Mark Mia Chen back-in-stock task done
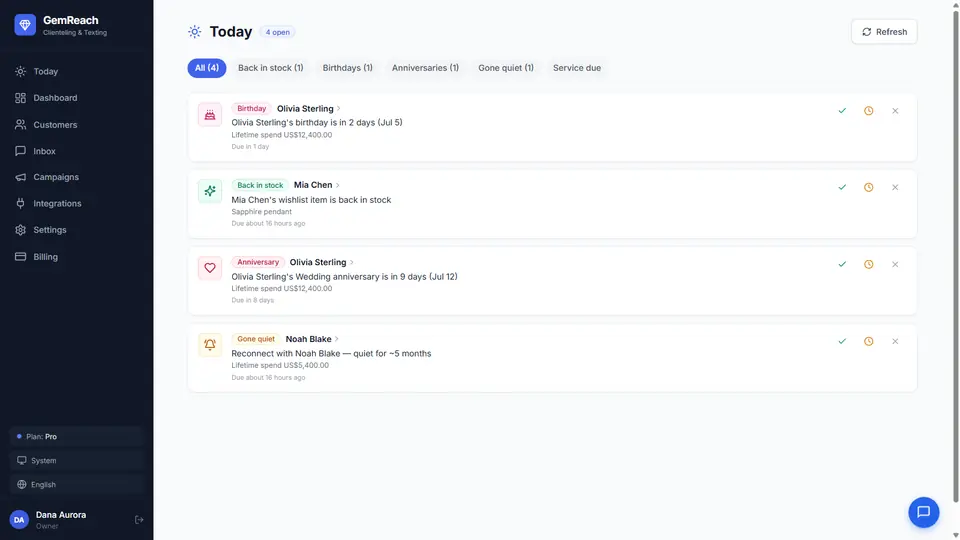The width and height of the screenshot is (960, 540). [842, 187]
